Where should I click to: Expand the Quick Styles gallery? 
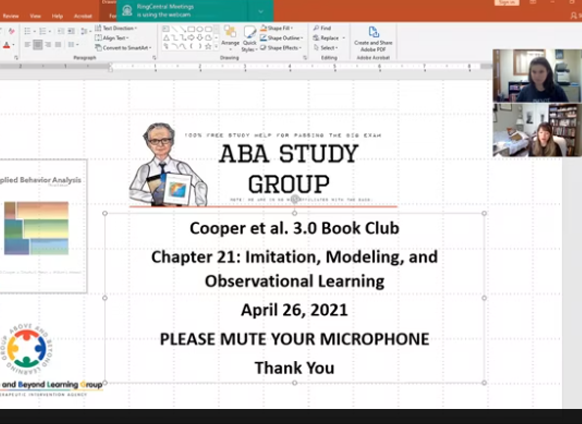[x=249, y=39]
